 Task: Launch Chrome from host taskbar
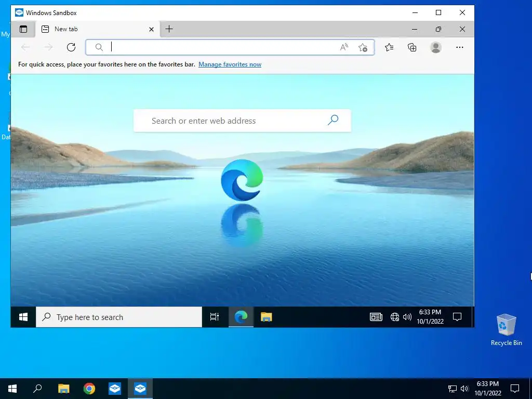(x=89, y=389)
